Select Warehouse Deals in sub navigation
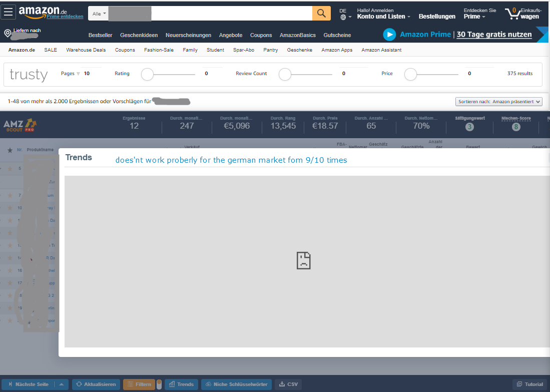550x392 pixels. (x=86, y=50)
